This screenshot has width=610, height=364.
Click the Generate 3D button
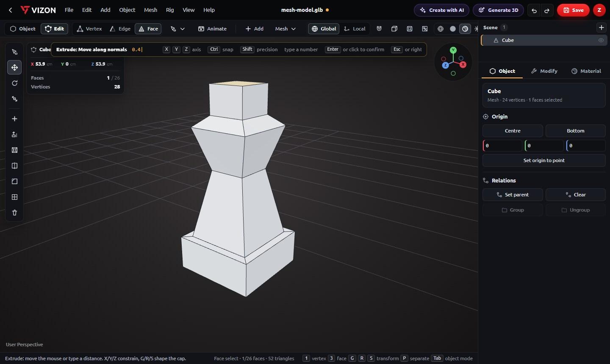click(498, 10)
